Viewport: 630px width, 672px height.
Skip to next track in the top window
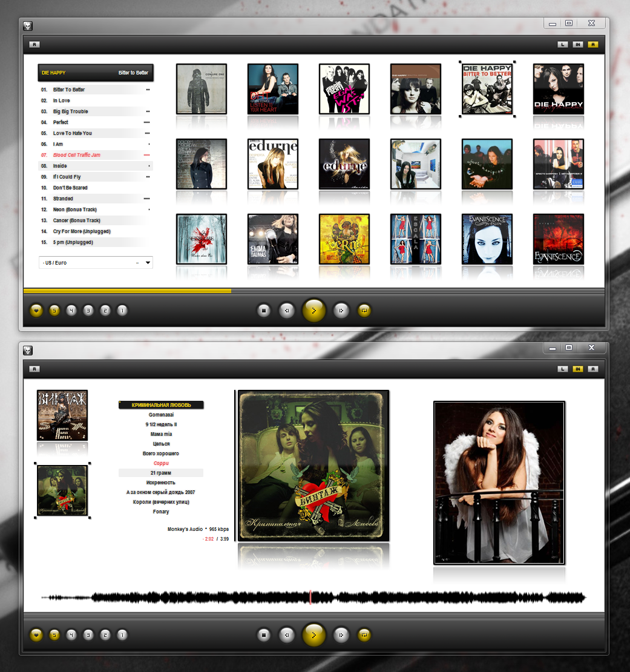point(341,311)
